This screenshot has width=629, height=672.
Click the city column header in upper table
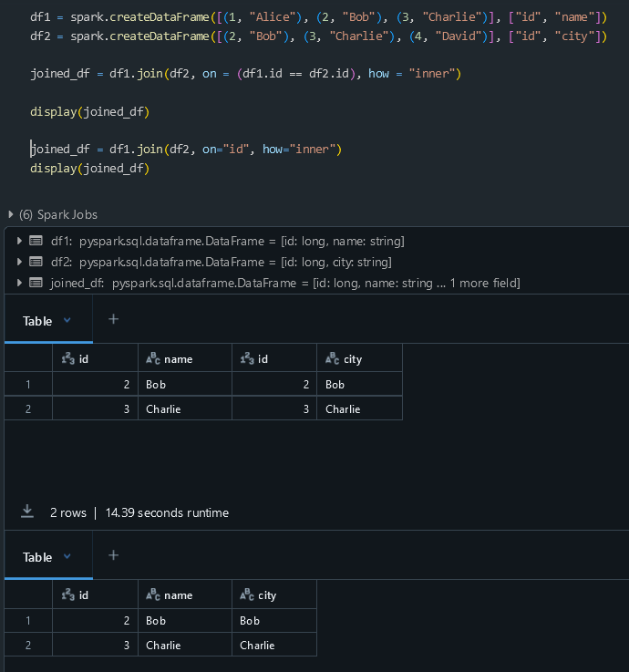tap(352, 359)
